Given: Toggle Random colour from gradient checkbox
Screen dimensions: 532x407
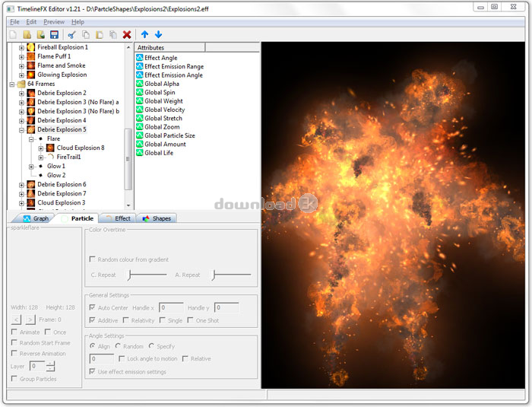Looking at the screenshot, I should (92, 259).
